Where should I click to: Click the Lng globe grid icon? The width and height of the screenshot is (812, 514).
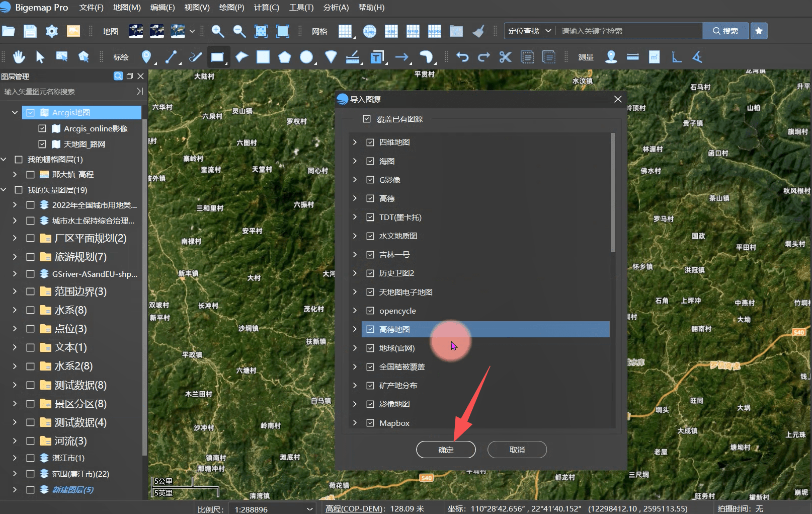click(x=370, y=31)
